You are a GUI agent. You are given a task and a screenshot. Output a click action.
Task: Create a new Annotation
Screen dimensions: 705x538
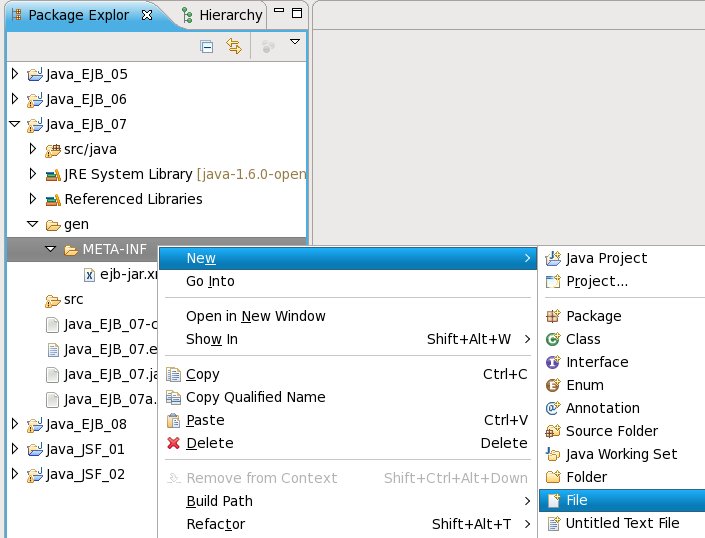[x=622, y=408]
